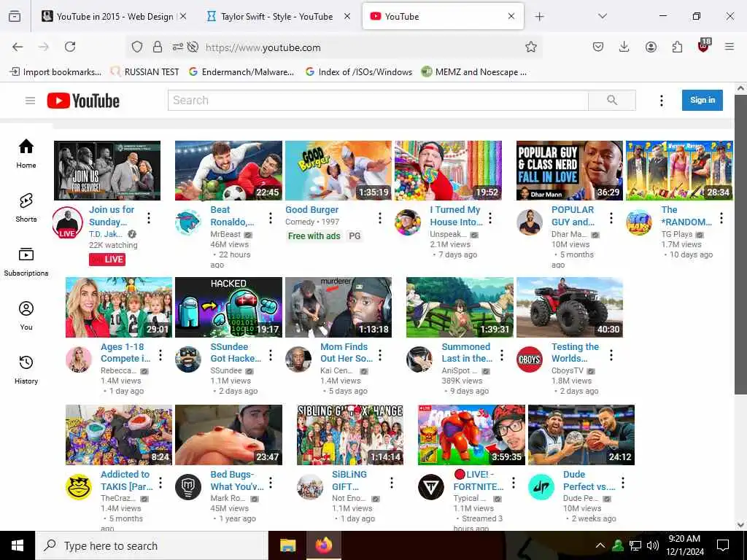Viewport: 747px width, 560px height.
Task: Click the search magnifier button
Action: (x=612, y=100)
